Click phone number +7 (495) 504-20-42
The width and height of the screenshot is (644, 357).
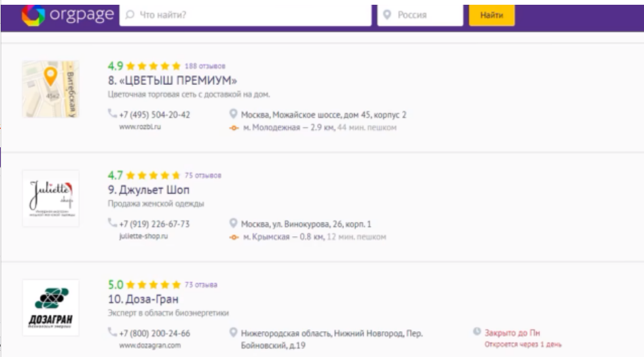[x=155, y=115]
